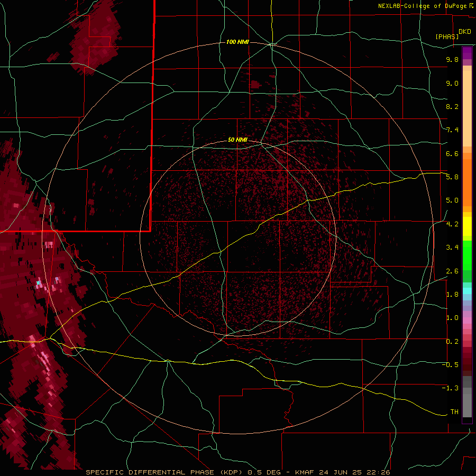Click the 50 NMI range ring label
The height and width of the screenshot is (476, 476).
point(237,140)
